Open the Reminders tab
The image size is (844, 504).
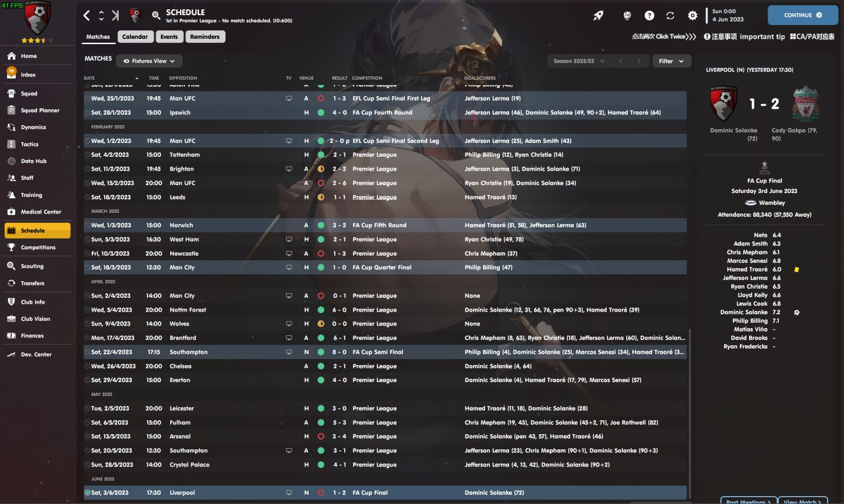tap(205, 37)
